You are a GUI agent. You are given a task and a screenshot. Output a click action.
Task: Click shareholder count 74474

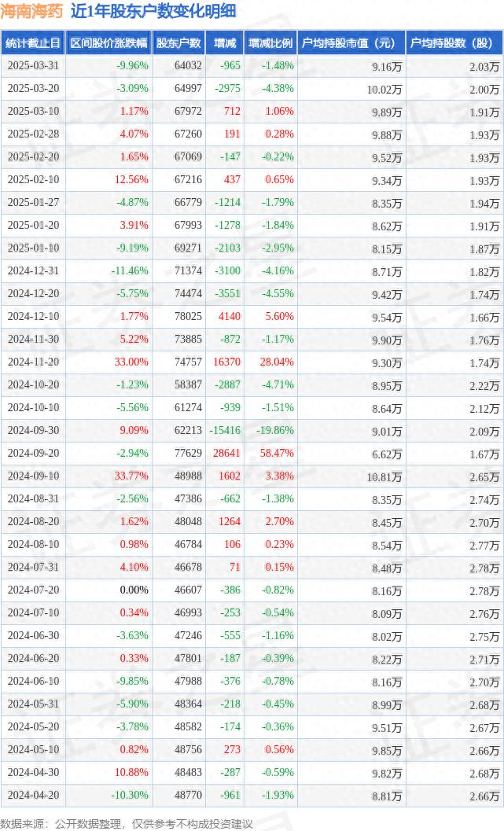click(188, 293)
